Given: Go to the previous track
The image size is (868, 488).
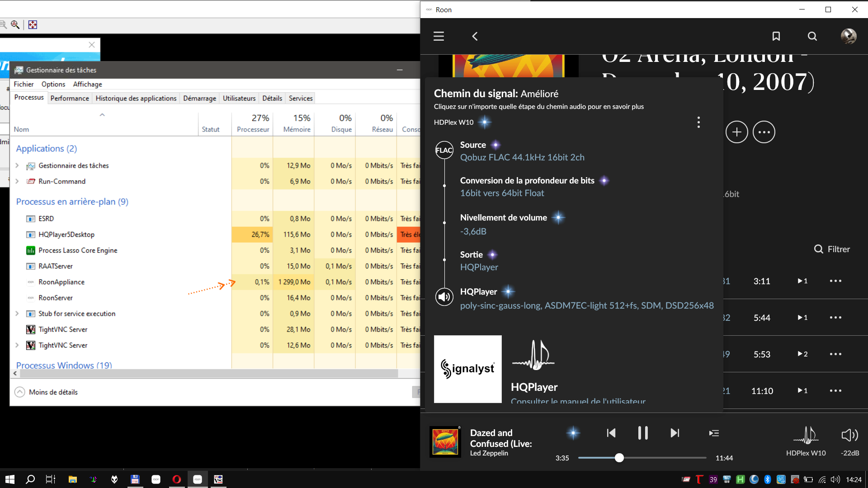Looking at the screenshot, I should tap(611, 433).
